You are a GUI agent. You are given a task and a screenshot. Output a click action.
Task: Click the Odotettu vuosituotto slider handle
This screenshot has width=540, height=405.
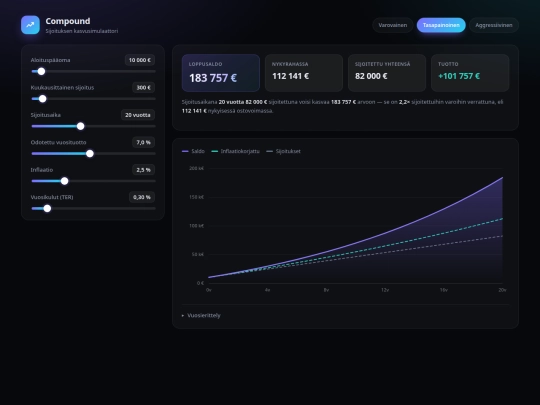(90, 154)
